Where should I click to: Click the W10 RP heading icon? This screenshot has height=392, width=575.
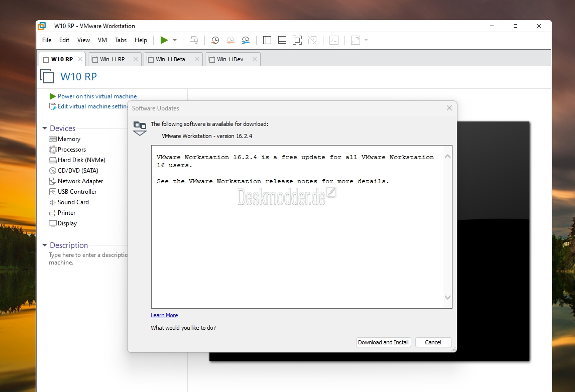[x=47, y=76]
